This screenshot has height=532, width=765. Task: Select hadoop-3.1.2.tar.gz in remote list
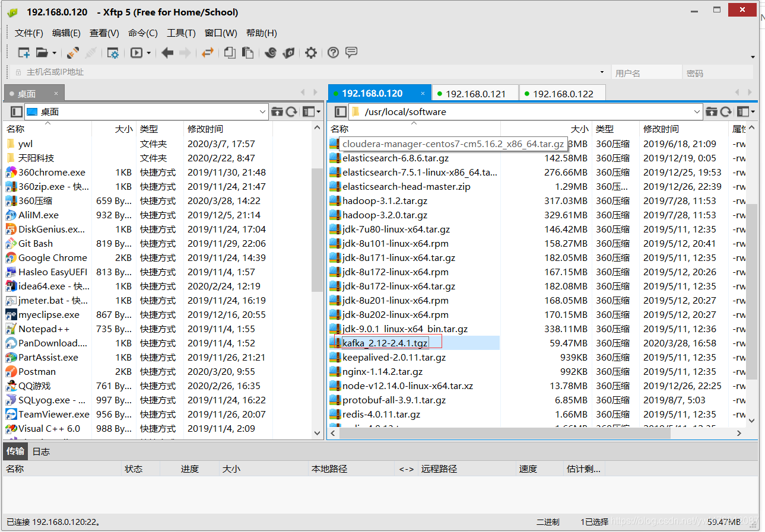tap(385, 200)
